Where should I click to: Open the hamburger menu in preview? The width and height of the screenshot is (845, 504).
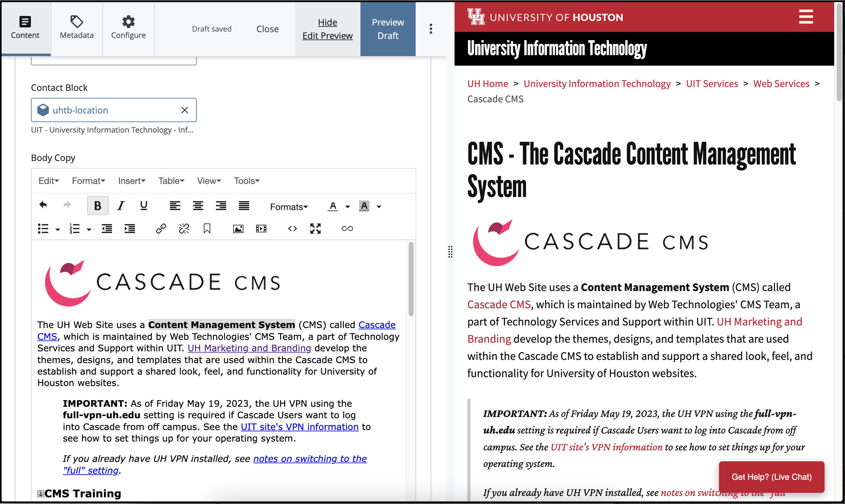point(805,17)
